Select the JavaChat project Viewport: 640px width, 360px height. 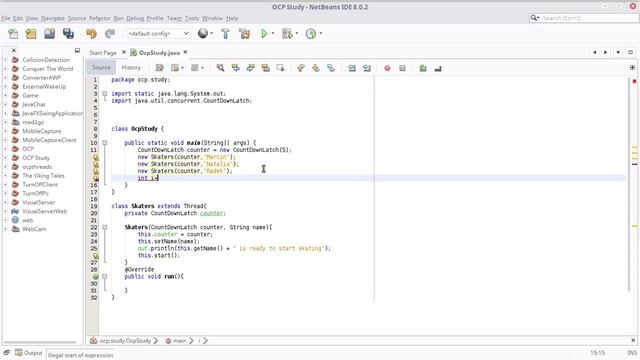(x=34, y=104)
